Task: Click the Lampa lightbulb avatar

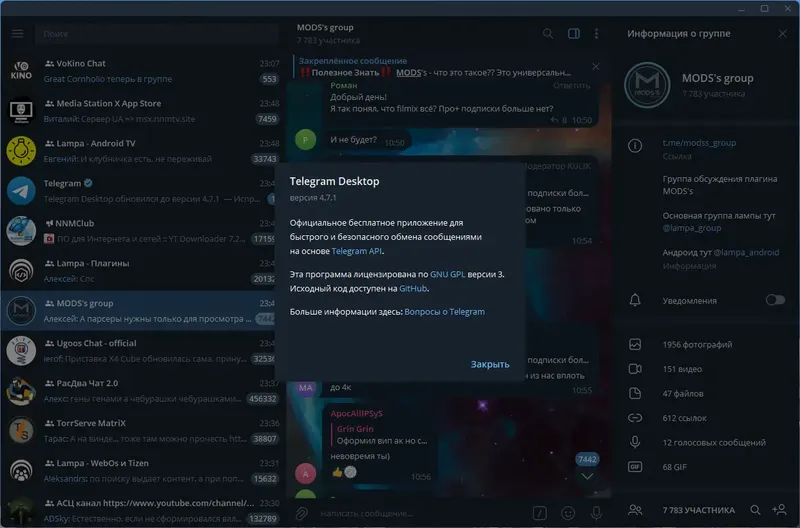Action: point(21,151)
